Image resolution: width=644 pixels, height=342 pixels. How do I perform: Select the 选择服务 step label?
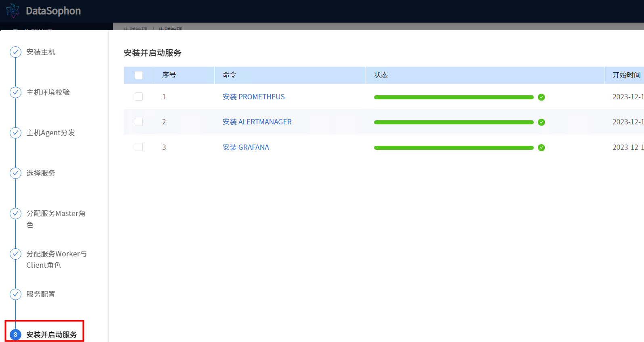pos(41,173)
